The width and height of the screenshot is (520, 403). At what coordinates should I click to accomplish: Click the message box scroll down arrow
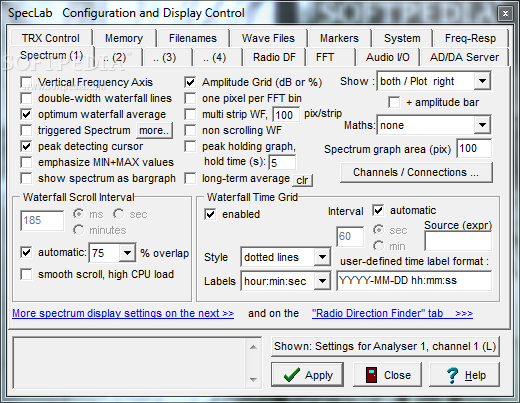click(253, 380)
